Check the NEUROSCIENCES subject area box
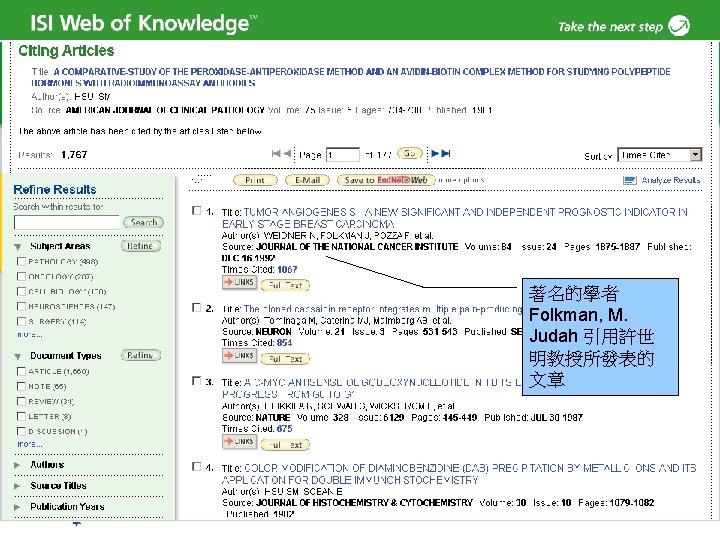 coord(21,306)
